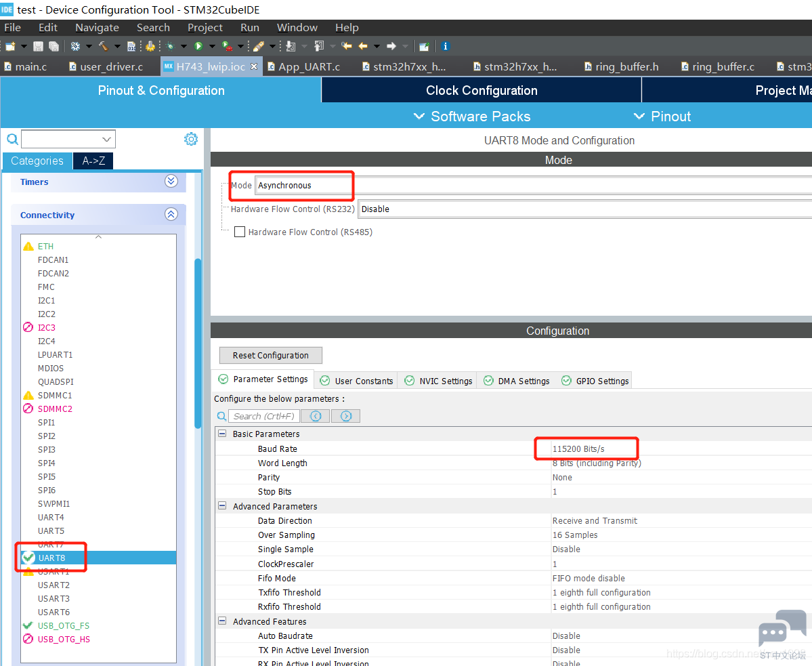Screen dimensions: 812x666
Task: Switch to the NVIC Settings tab
Action: 439,381
